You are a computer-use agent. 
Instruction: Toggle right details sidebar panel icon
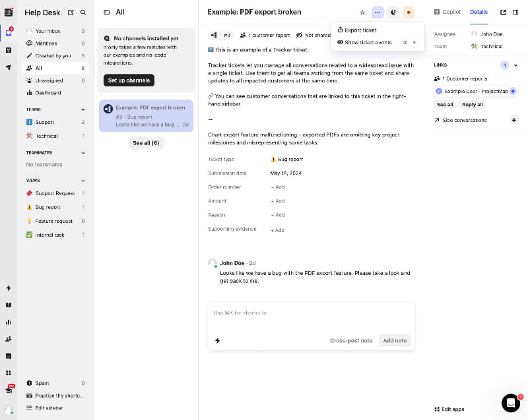(x=515, y=12)
